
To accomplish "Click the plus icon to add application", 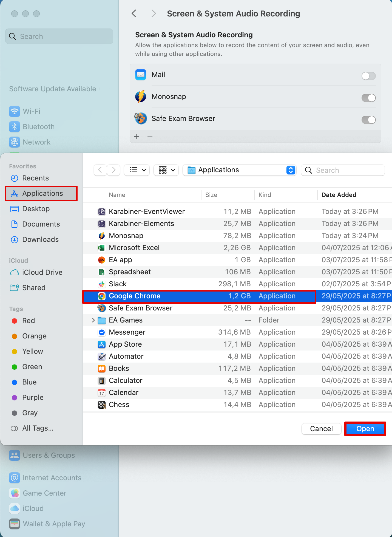I will point(136,137).
